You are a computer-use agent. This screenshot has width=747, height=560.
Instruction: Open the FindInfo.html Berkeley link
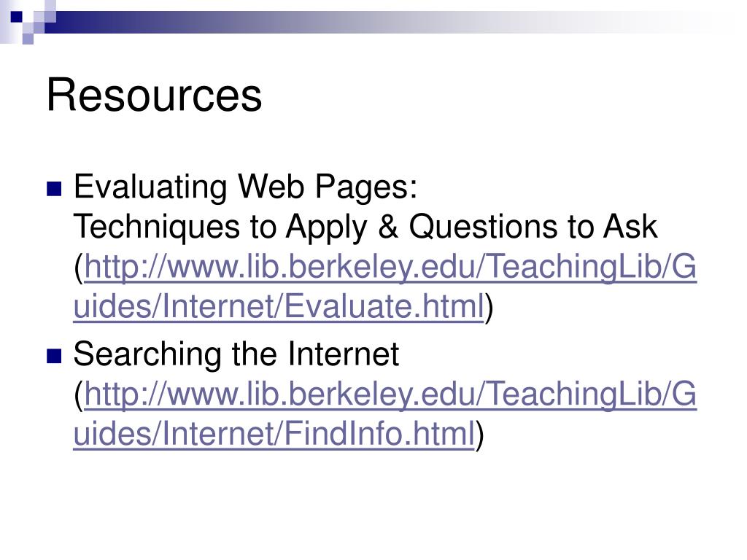coord(274,434)
